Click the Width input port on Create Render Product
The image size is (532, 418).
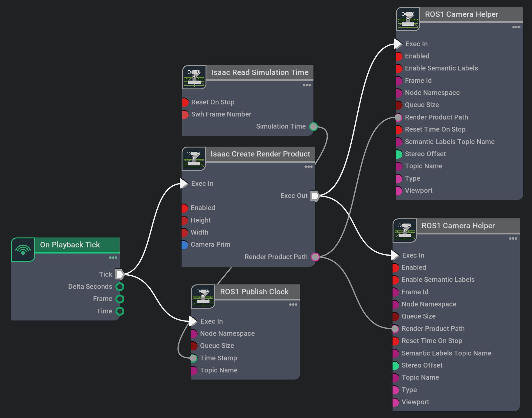click(x=185, y=233)
